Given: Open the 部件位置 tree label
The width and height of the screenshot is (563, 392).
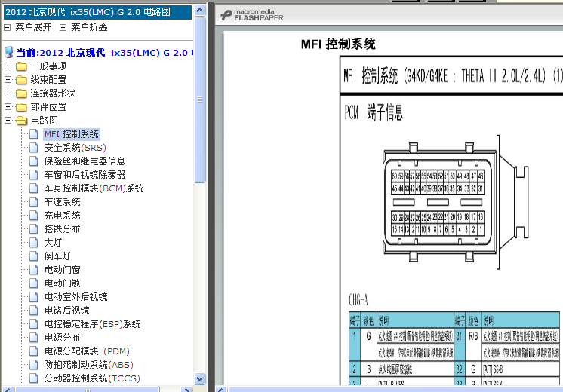Looking at the screenshot, I should (x=48, y=107).
